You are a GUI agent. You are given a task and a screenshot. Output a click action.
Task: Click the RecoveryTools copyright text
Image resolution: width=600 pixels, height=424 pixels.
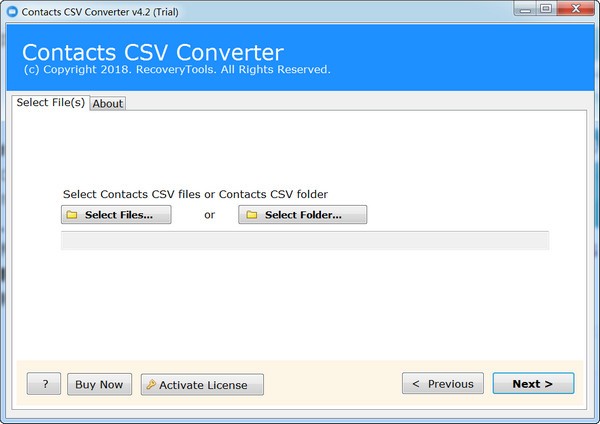(176, 70)
